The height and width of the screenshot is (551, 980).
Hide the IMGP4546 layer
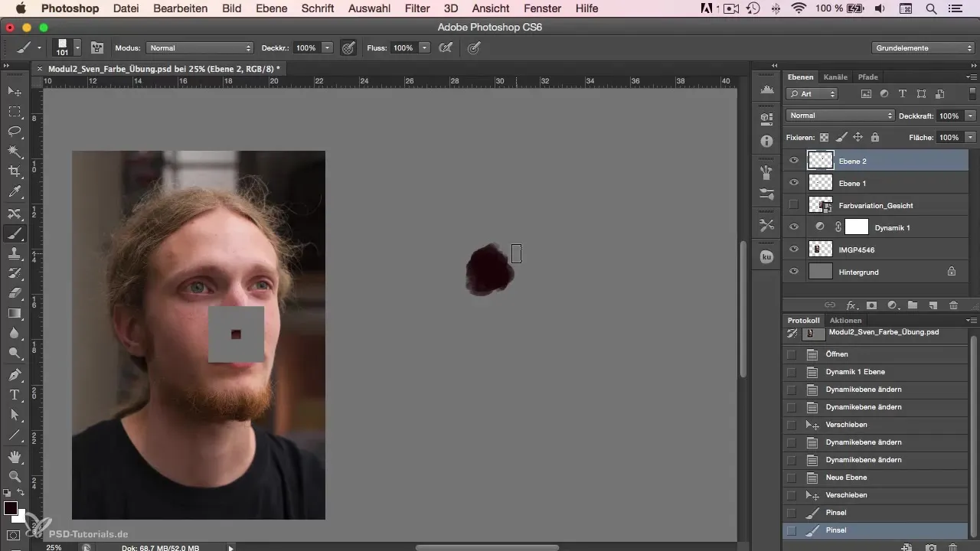click(794, 249)
